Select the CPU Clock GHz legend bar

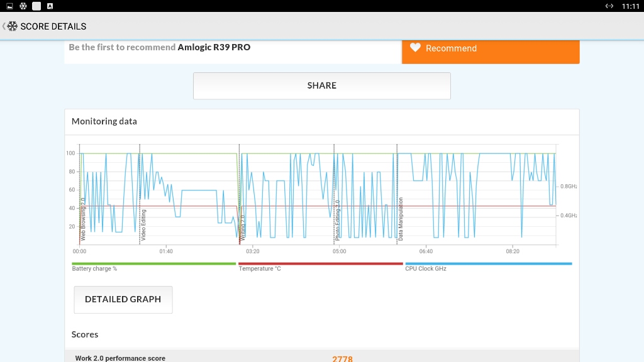point(488,263)
